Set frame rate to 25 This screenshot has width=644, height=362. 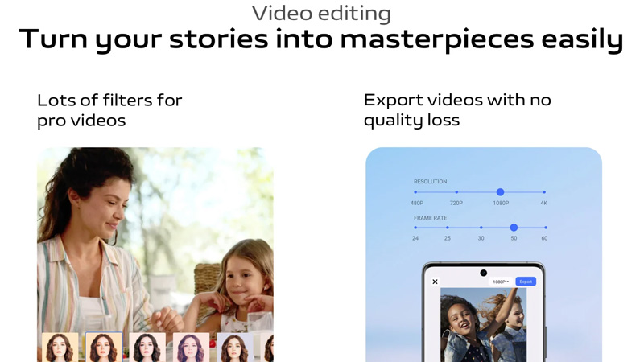[x=448, y=228]
